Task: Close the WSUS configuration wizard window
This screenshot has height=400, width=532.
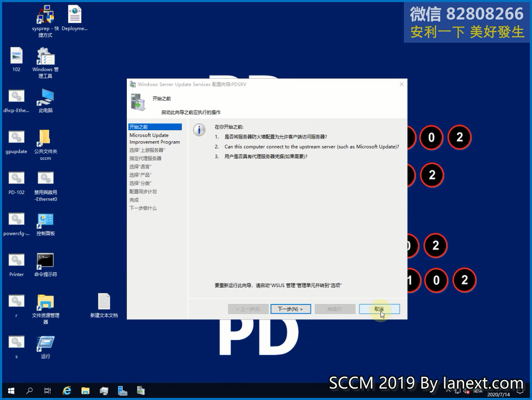Action: click(401, 84)
